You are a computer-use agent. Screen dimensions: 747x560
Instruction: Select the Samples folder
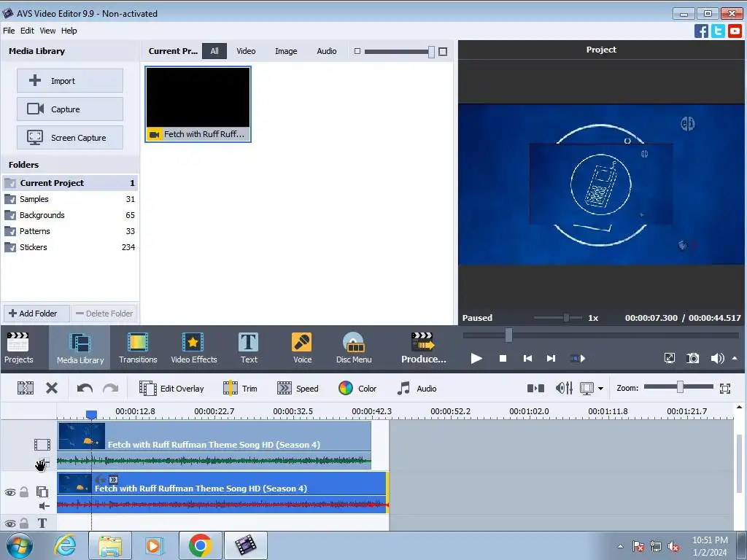coord(69,199)
